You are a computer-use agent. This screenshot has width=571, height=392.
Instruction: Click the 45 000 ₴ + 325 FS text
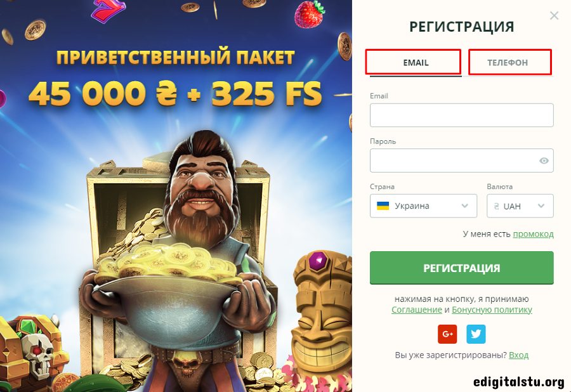click(x=175, y=93)
